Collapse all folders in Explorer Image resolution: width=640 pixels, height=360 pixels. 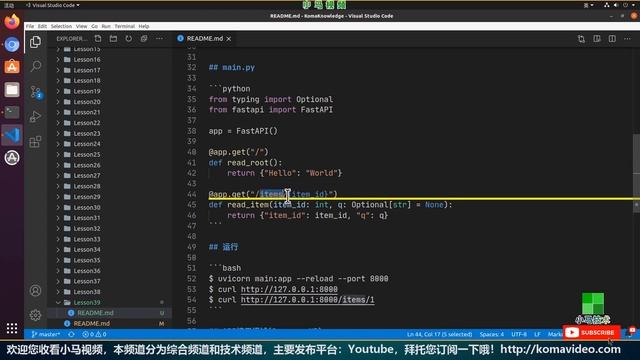coord(144,38)
